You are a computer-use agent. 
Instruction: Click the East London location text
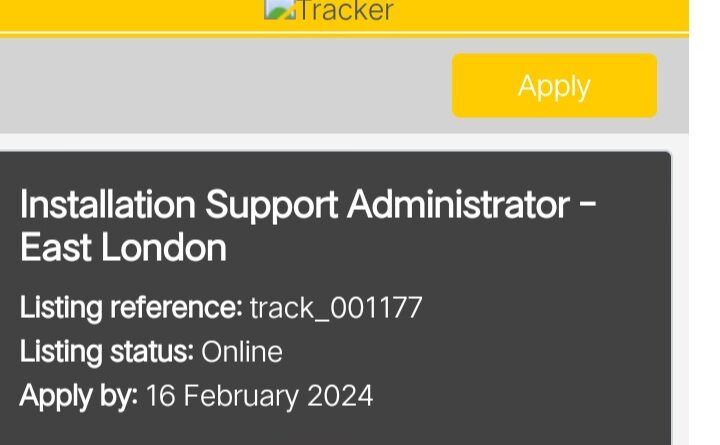coord(123,248)
